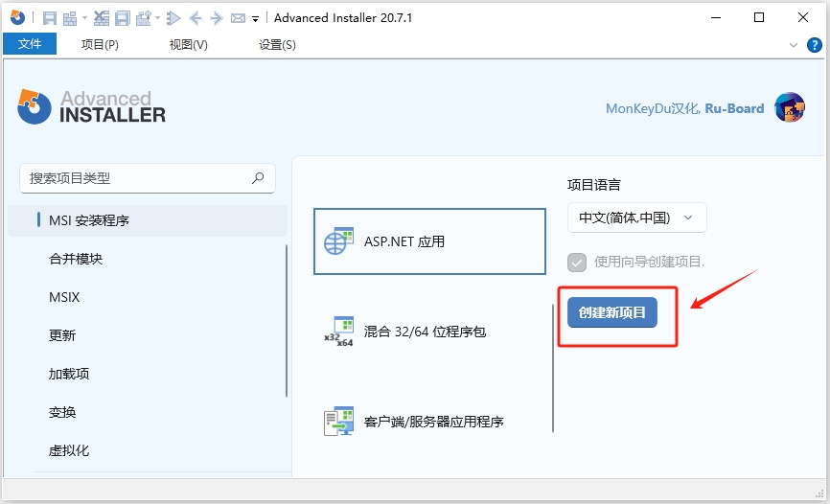
Task: Click the Advanced Installer app icon in title bar
Action: click(x=17, y=17)
